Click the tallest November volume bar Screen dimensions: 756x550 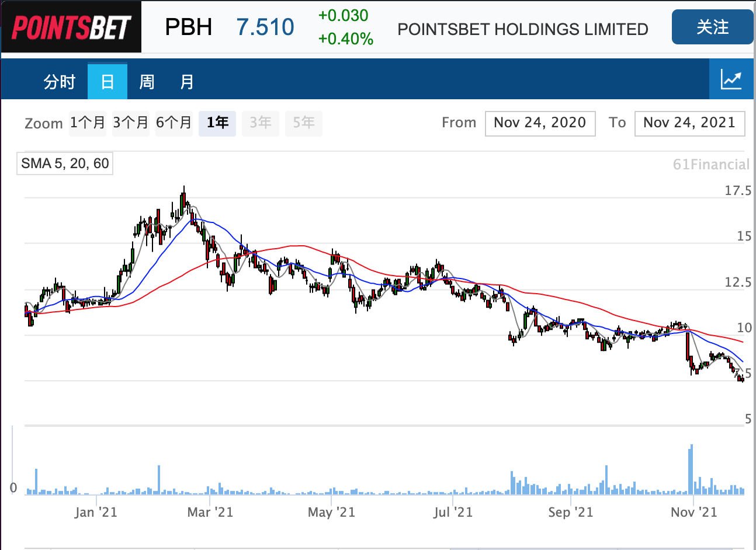pos(691,469)
